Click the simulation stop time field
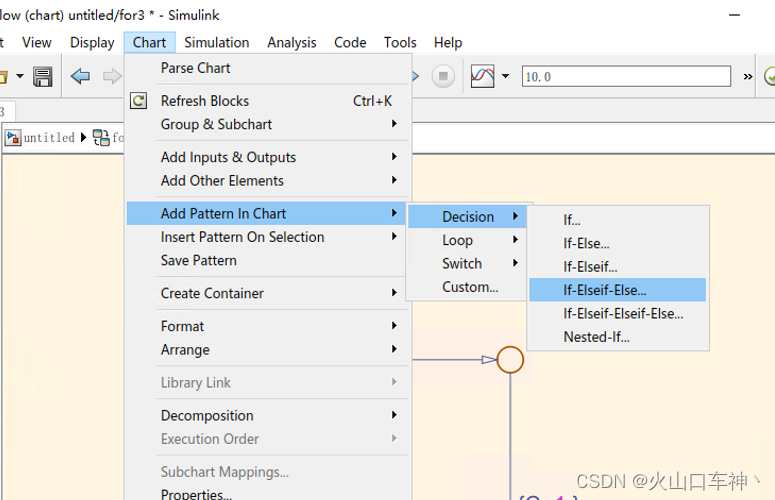 pos(626,77)
